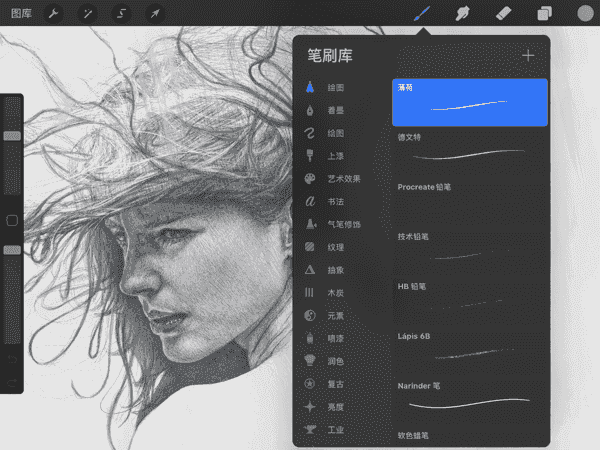Click the brush opacity slider on sidebar
Viewport: 600px width, 450px height.
(12, 295)
